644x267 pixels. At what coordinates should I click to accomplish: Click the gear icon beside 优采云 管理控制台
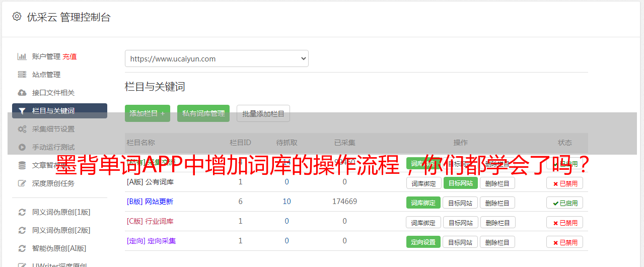[17, 17]
